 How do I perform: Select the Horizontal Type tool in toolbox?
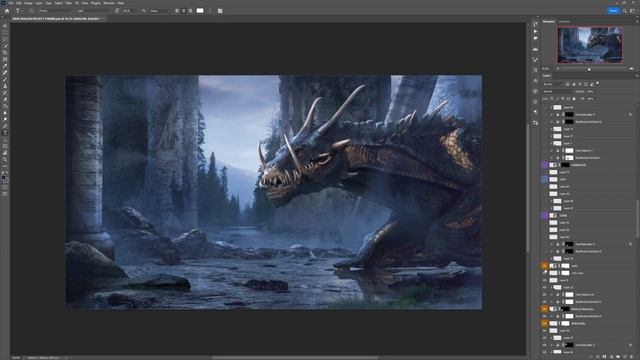coord(5,133)
